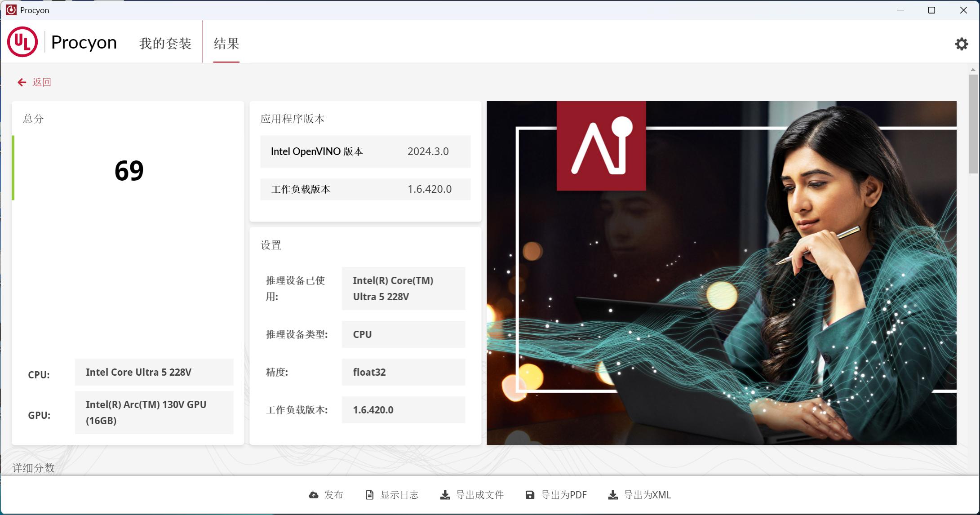Click the vertical scrollbar thumb
Viewport: 980px width, 515px height.
pyautogui.click(x=973, y=124)
